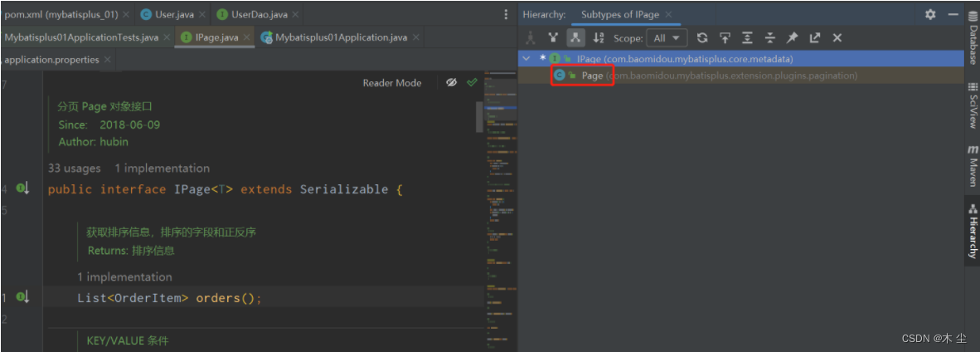Image resolution: width=980 pixels, height=352 pixels.
Task: Close the UserDao.java tab
Action: pyautogui.click(x=294, y=14)
